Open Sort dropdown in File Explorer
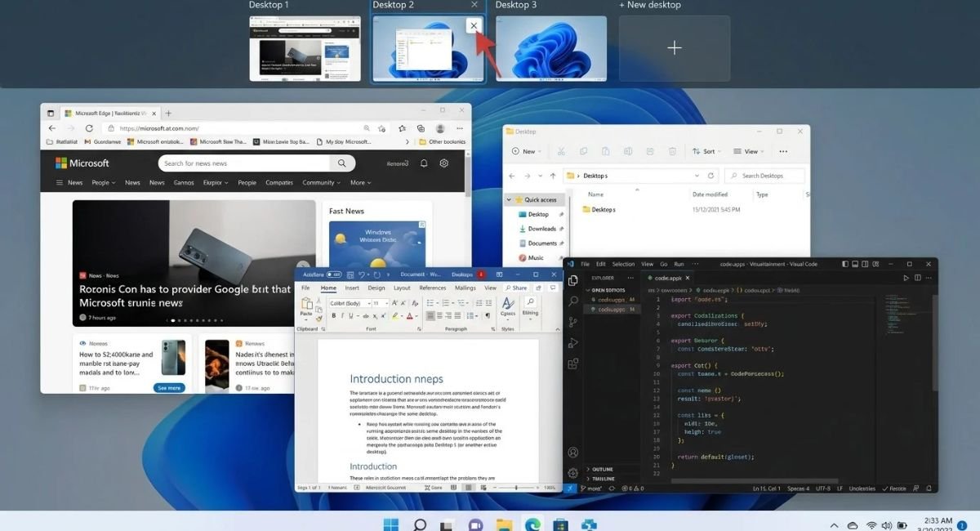Viewport: 980px width, 531px height. tap(707, 151)
